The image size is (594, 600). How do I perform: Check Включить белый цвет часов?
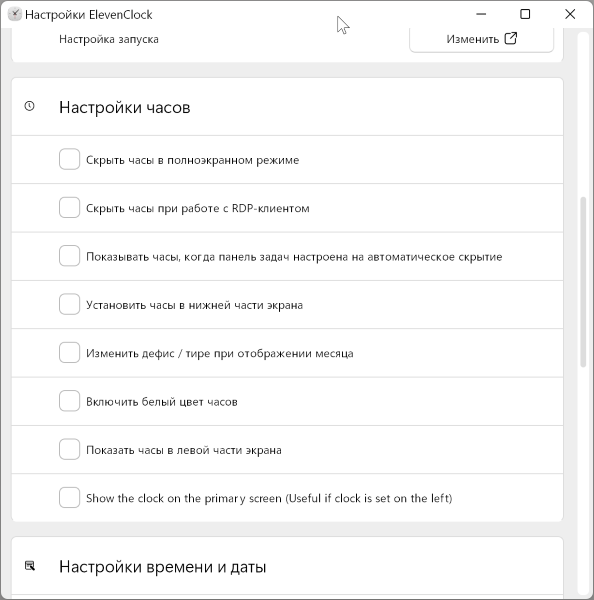point(69,401)
